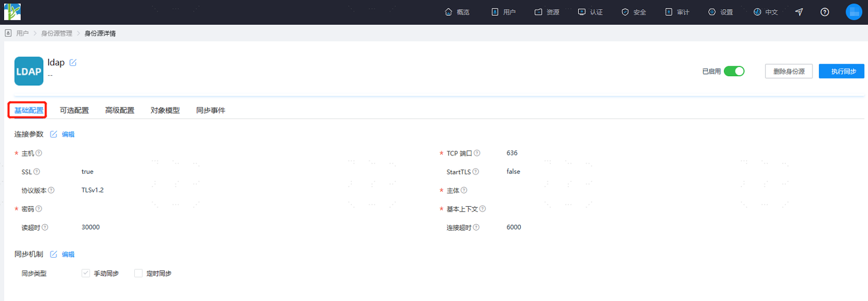Switch to the 同步事件 tab
This screenshot has height=301, width=868.
[x=211, y=110]
